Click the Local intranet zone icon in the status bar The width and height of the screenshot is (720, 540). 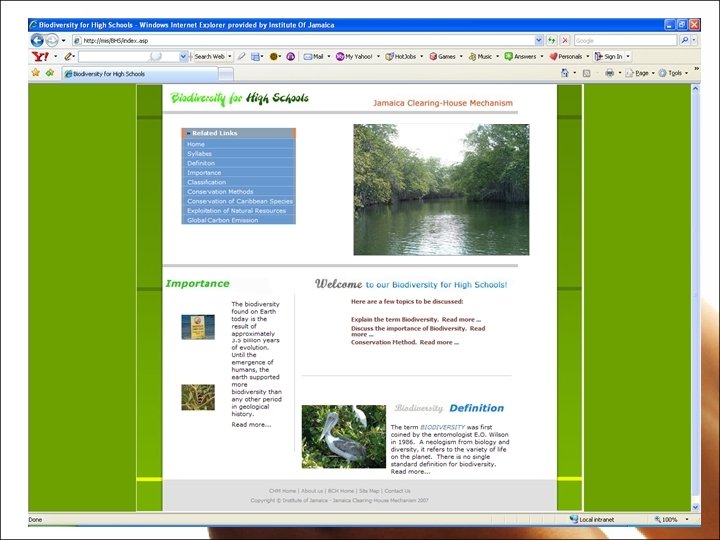[x=574, y=519]
